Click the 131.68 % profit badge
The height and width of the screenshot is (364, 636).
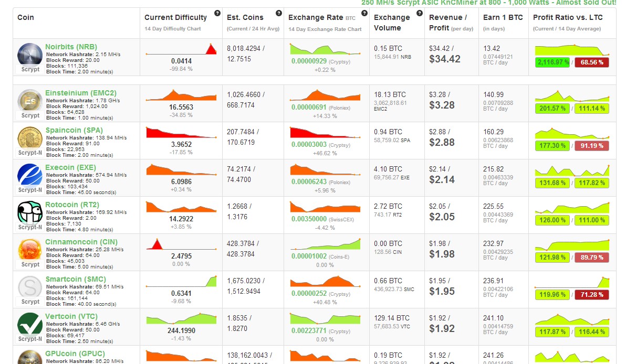click(552, 183)
